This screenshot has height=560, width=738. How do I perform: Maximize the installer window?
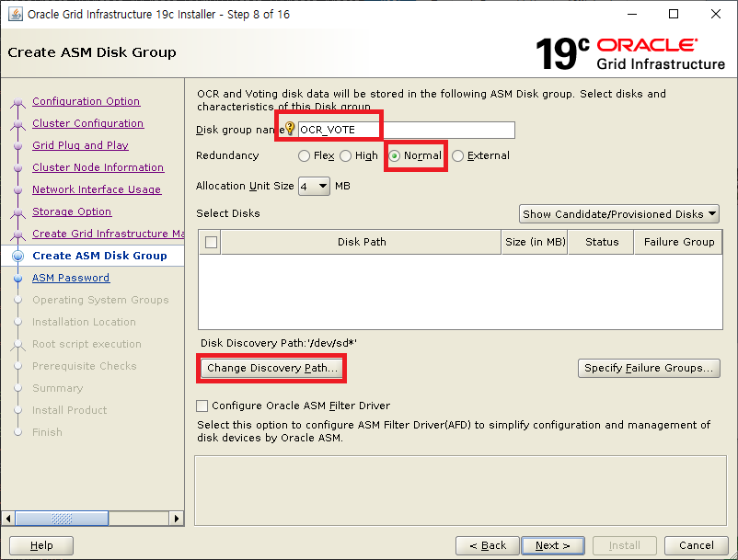(674, 14)
